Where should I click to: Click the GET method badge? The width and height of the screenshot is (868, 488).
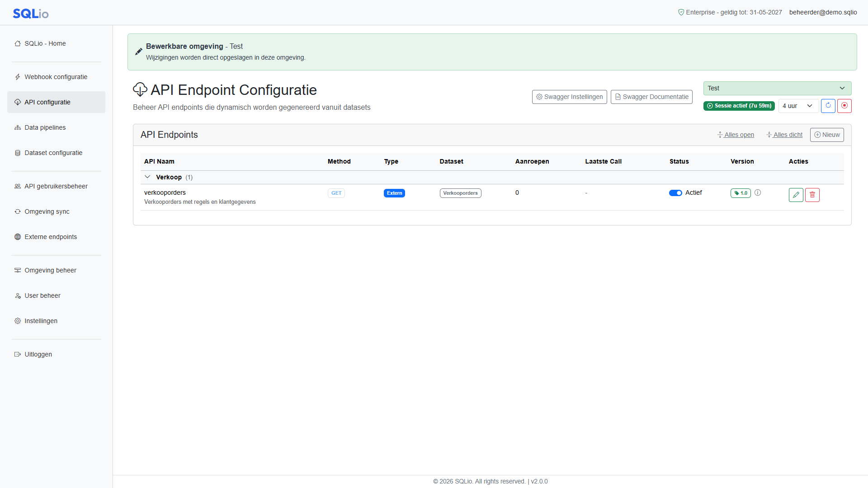336,193
